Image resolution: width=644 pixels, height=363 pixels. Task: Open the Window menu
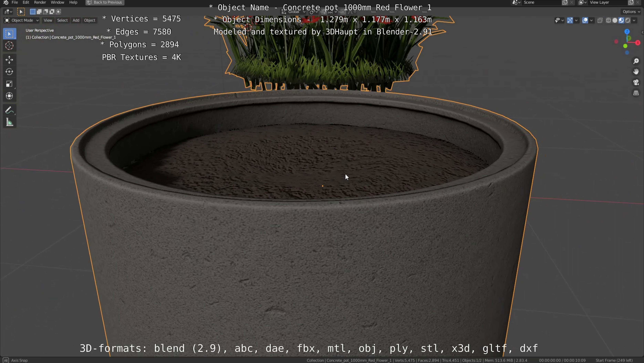[58, 3]
